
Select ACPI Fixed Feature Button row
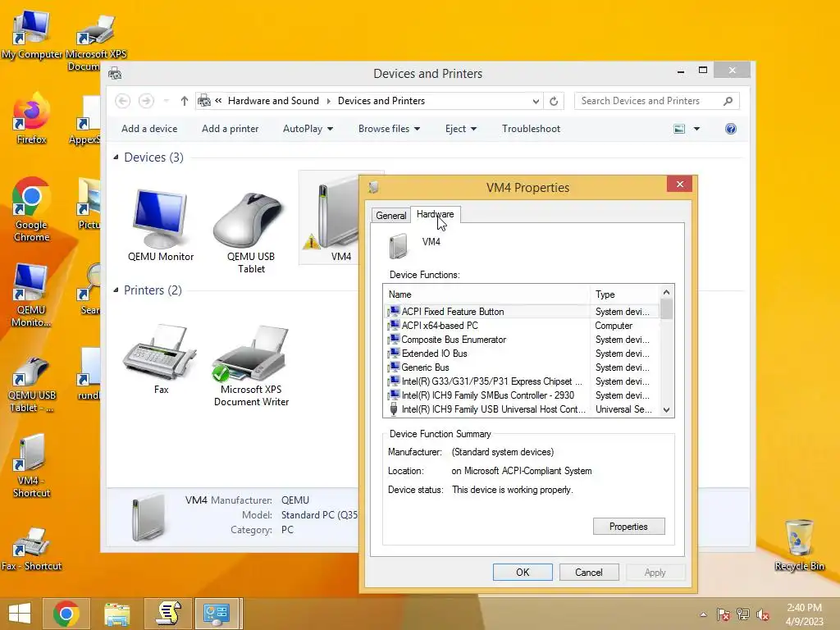coord(522,311)
